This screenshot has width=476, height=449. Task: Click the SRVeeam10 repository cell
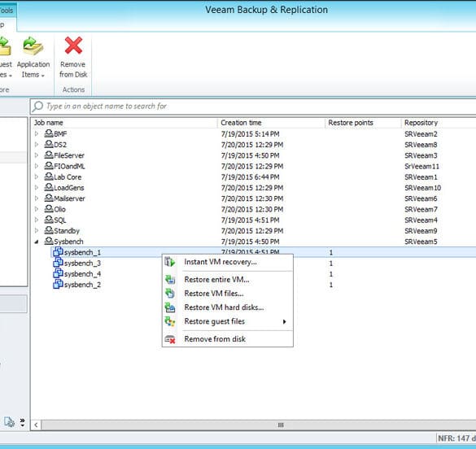click(x=422, y=188)
